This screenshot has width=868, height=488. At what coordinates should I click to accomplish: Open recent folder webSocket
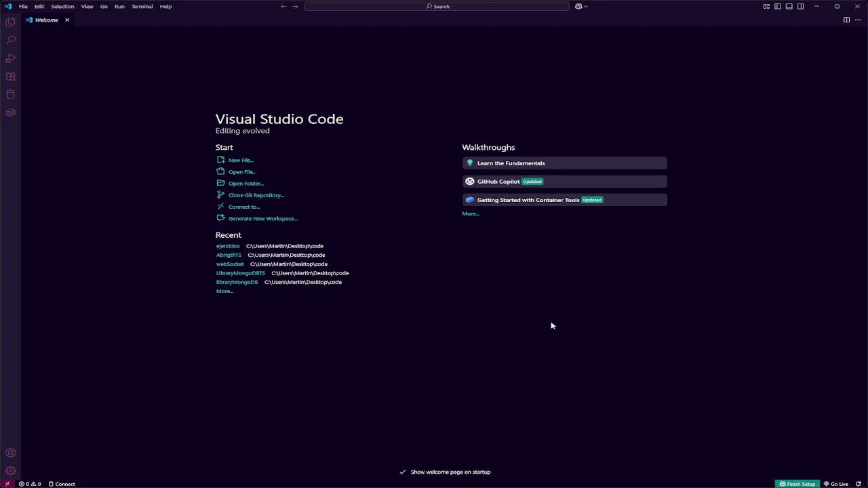(230, 264)
